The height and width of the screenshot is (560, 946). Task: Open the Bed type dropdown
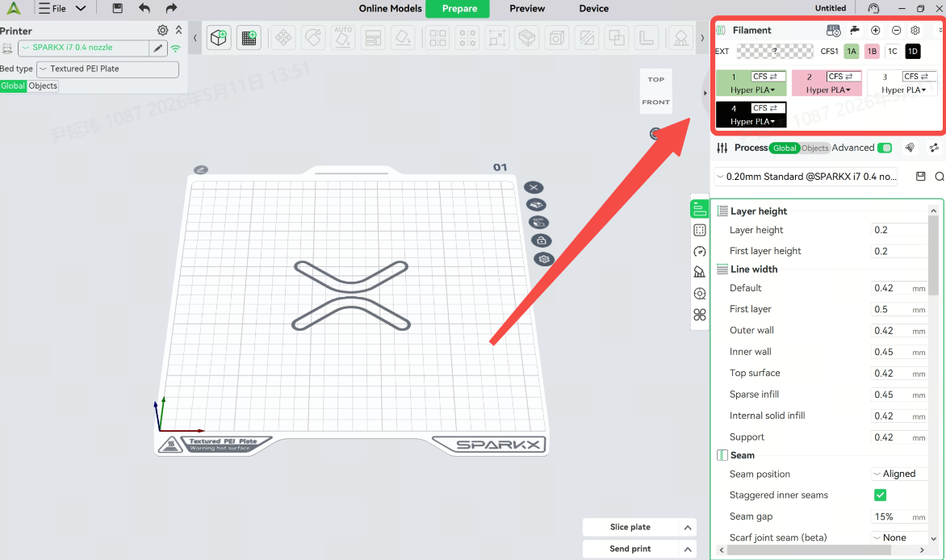point(107,69)
